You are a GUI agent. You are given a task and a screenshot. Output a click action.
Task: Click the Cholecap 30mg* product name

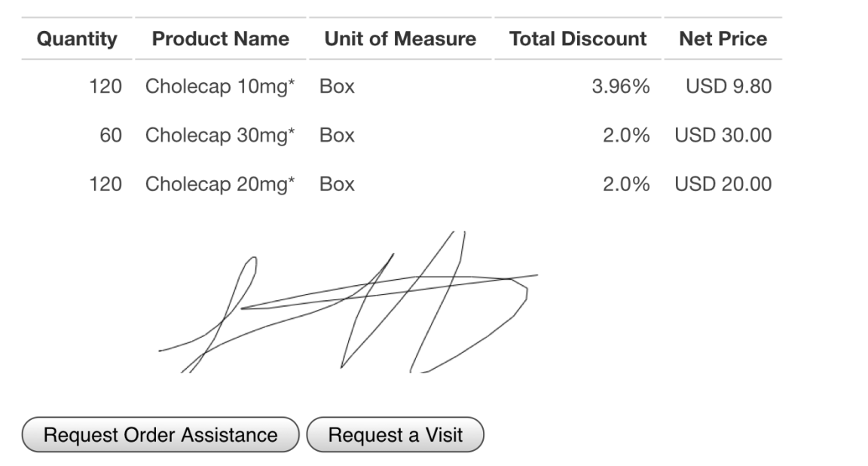pyautogui.click(x=220, y=136)
